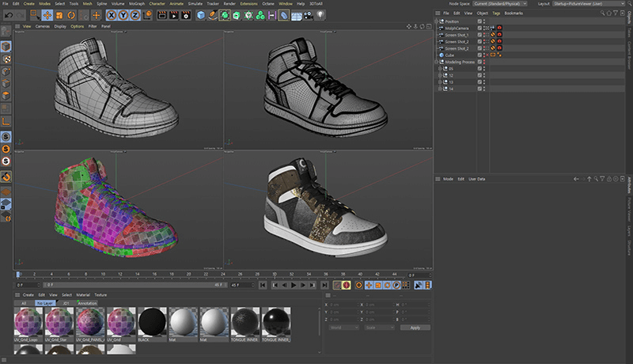Screen dimensions: 633x364
Task: Go to start of animation
Action: pos(263,286)
